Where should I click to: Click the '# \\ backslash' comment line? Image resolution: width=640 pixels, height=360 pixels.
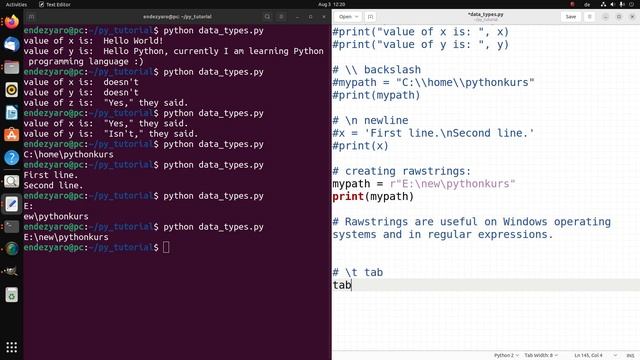tap(376, 70)
